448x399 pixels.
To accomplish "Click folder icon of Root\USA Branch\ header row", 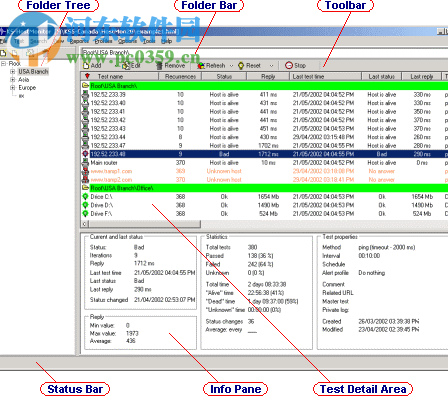I will coord(85,86).
